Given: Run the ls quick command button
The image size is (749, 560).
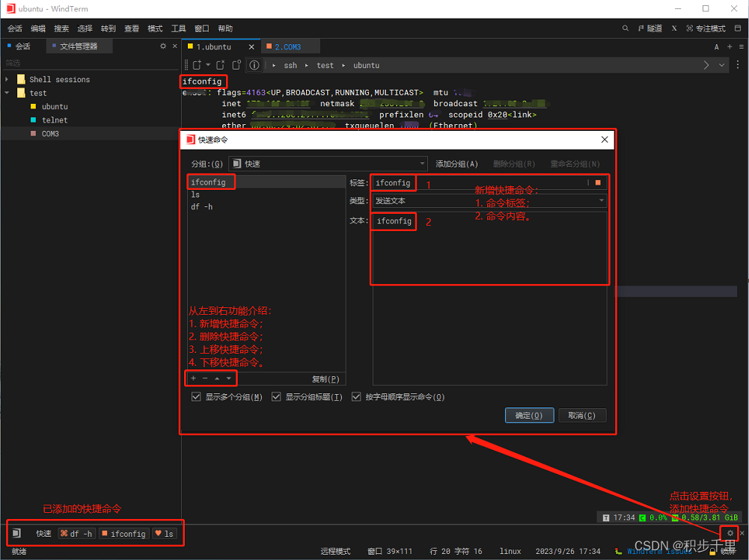Looking at the screenshot, I should click(x=165, y=533).
